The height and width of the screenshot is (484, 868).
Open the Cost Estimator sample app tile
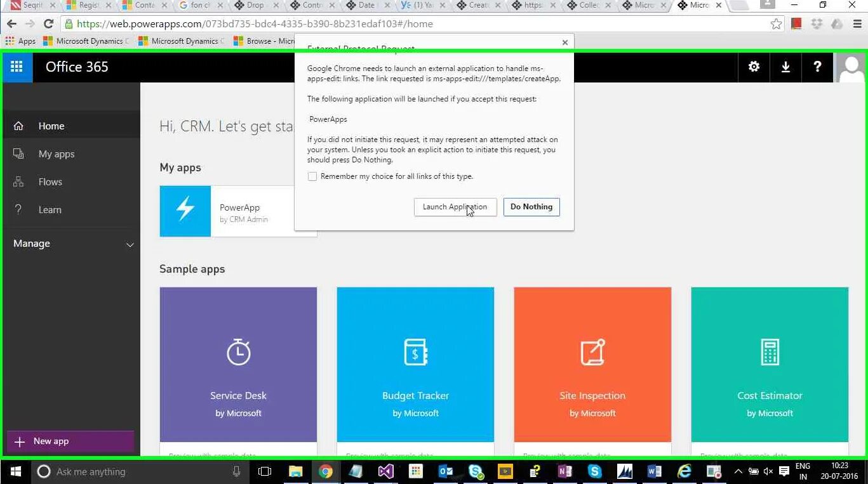point(770,365)
